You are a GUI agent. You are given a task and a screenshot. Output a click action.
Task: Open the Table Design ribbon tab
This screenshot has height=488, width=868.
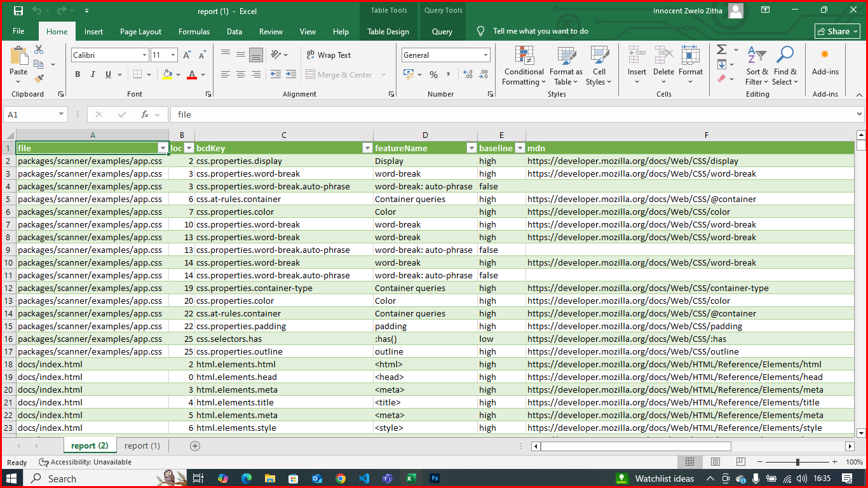[x=388, y=32]
